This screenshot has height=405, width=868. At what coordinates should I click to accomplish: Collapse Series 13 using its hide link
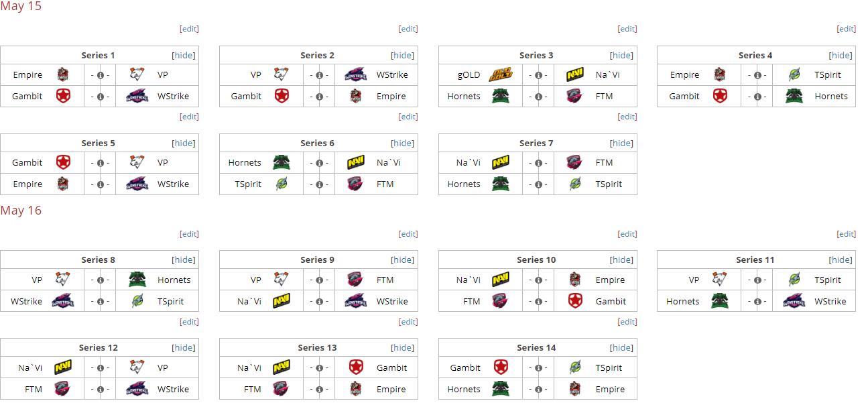pyautogui.click(x=403, y=348)
